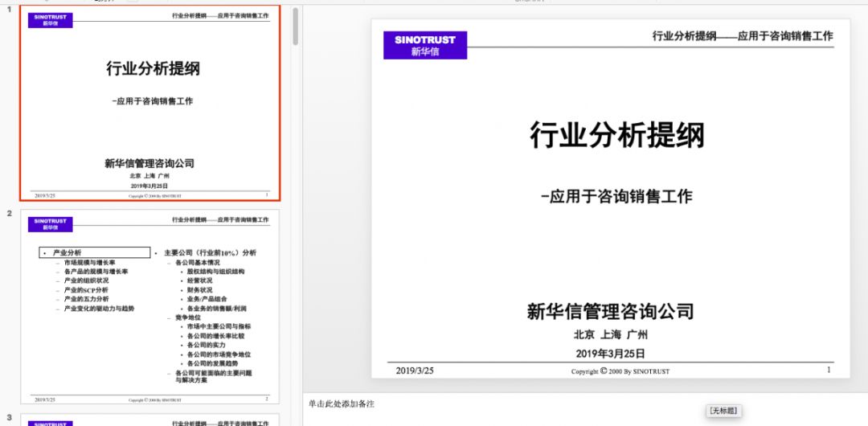Click the main slide title 行业分析提纲
This screenshot has height=426, width=868.
point(617,134)
